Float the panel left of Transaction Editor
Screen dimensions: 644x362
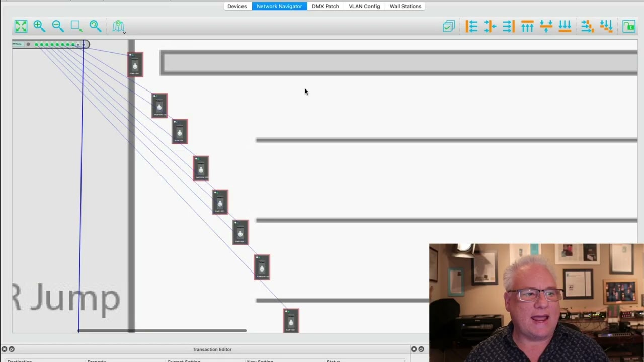coord(12,349)
